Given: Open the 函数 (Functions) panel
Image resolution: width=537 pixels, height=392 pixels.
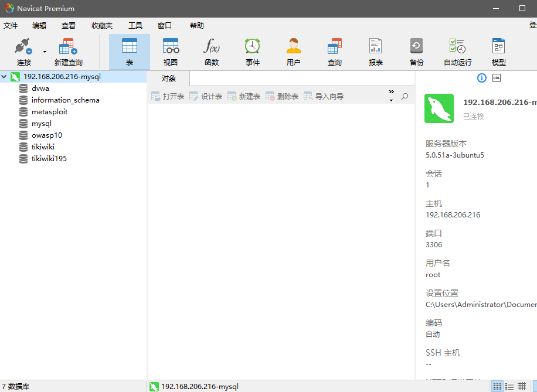Looking at the screenshot, I should click(211, 51).
